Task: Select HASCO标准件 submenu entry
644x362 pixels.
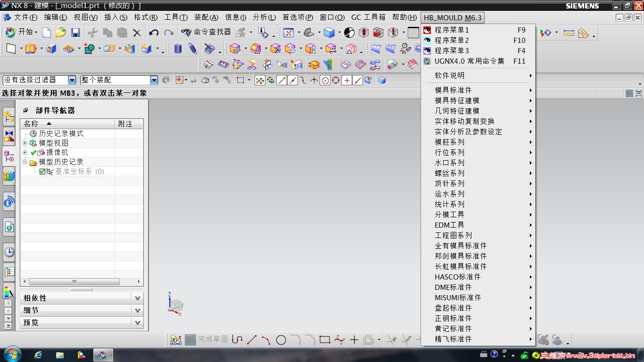Action: [478, 277]
